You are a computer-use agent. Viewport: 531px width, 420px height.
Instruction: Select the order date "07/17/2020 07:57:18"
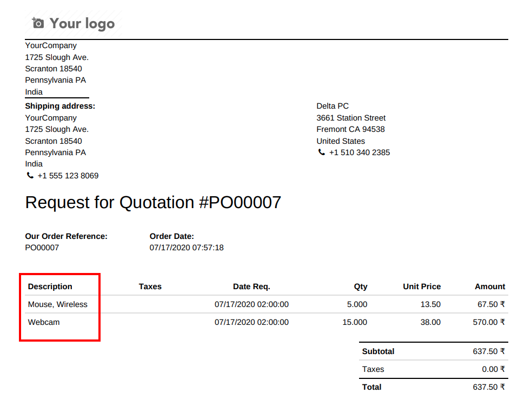pyautogui.click(x=187, y=248)
